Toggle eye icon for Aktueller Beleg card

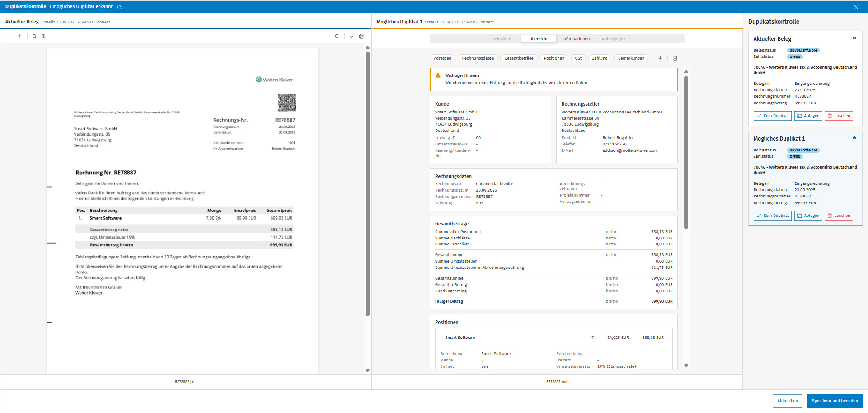854,38
